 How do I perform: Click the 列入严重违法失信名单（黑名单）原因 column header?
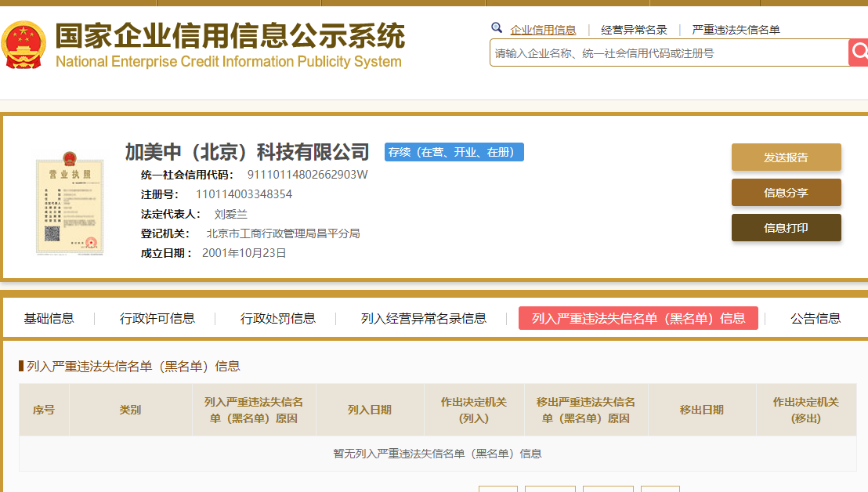(x=254, y=410)
